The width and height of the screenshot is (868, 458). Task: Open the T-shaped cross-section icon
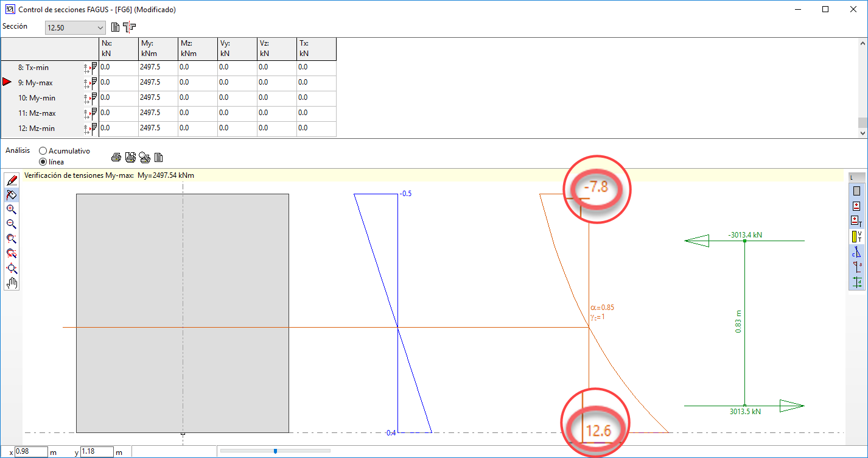pyautogui.click(x=129, y=27)
